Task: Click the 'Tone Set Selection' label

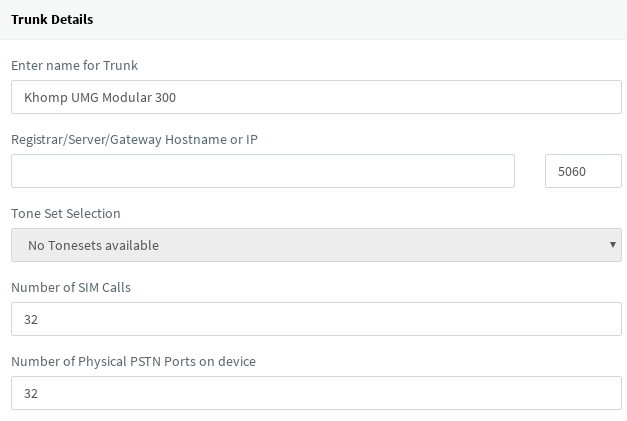Action: [66, 213]
